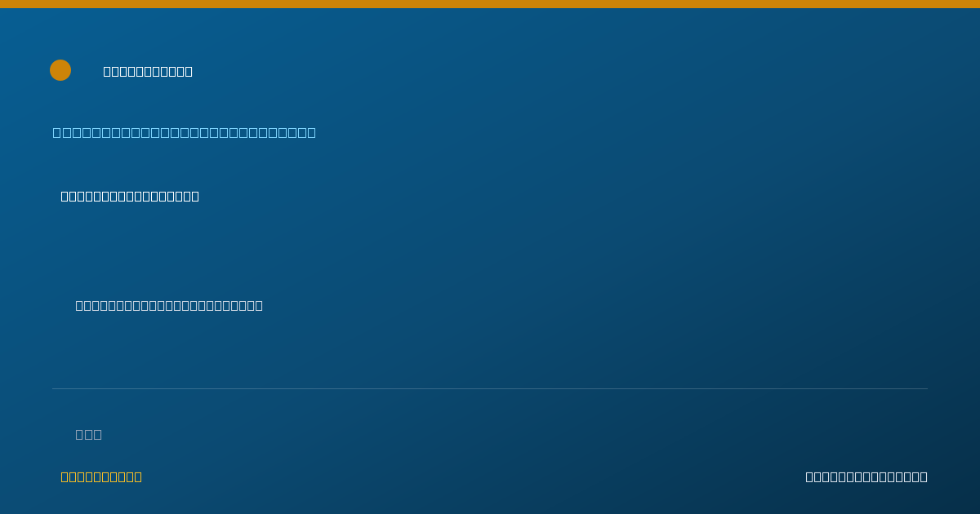Image resolution: width=980 pixels, height=514 pixels.
Task: Click the light blue headline text line
Action: 185,132
